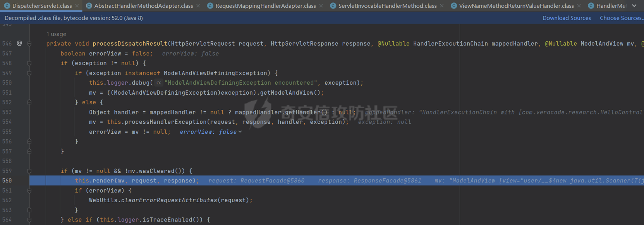Fold the 'if (exception != null)' block at line 548
The height and width of the screenshot is (225, 644).
29,63
